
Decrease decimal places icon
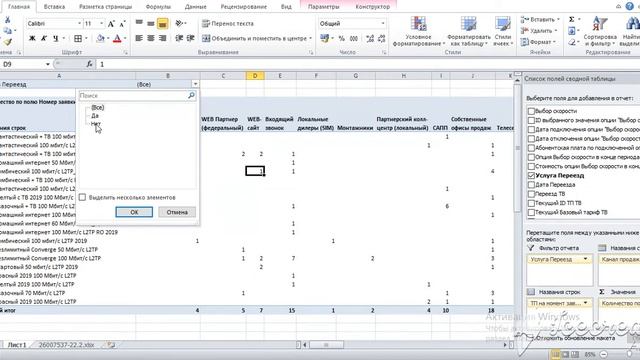382,38
